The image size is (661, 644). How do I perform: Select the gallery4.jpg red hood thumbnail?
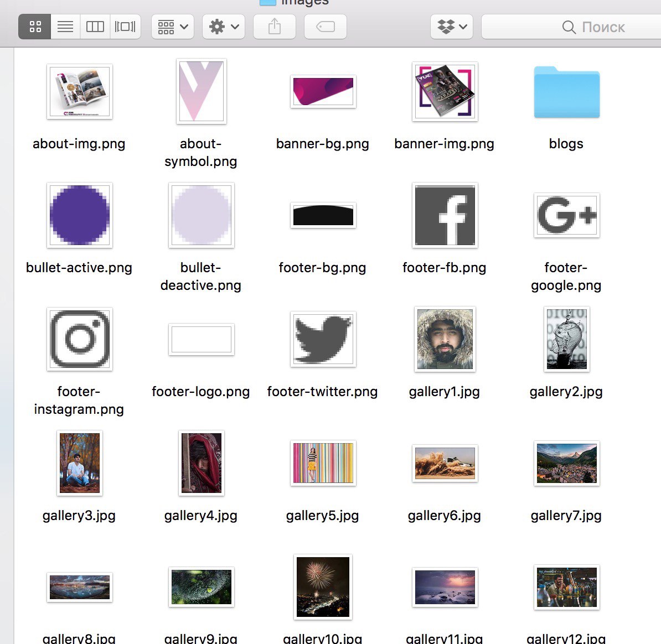[x=202, y=463]
